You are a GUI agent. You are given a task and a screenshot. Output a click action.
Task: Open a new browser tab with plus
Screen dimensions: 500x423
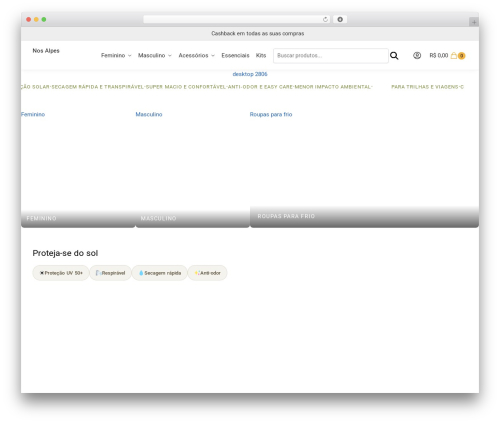(x=474, y=22)
